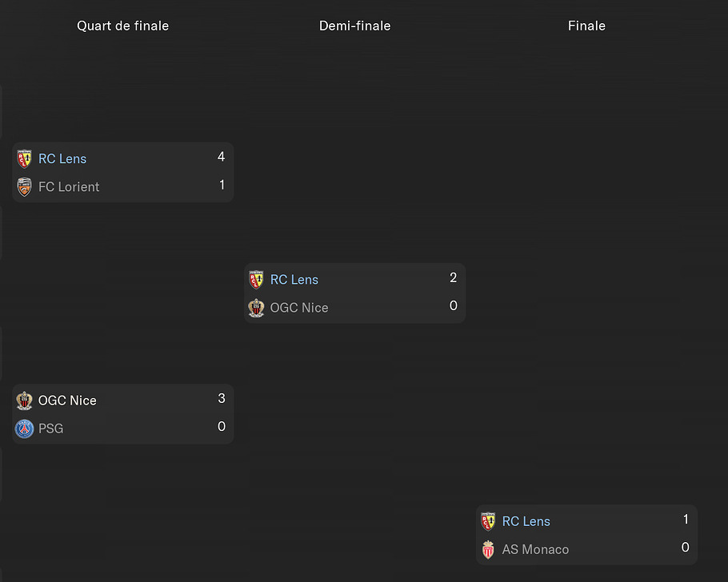
Task: Open the PSG team name link
Action: pyautogui.click(x=50, y=429)
